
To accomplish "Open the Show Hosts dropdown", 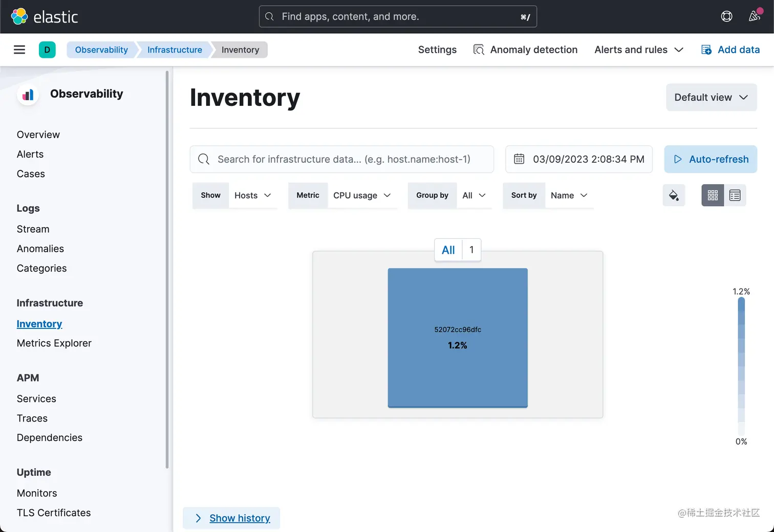I will point(253,195).
